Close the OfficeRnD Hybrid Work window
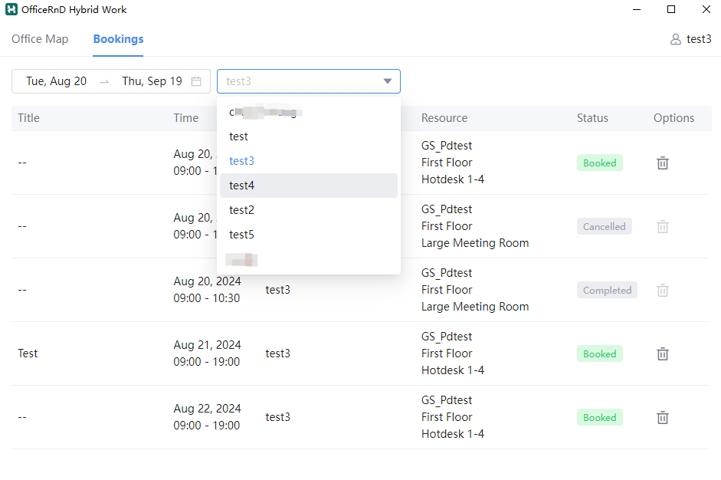 pyautogui.click(x=706, y=9)
